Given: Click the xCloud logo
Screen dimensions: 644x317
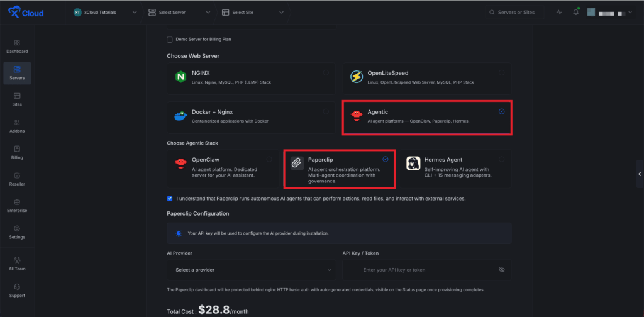Looking at the screenshot, I should coord(26,13).
